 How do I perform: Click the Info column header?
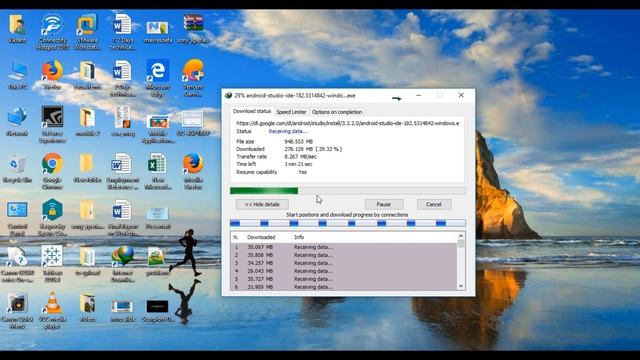click(299, 237)
